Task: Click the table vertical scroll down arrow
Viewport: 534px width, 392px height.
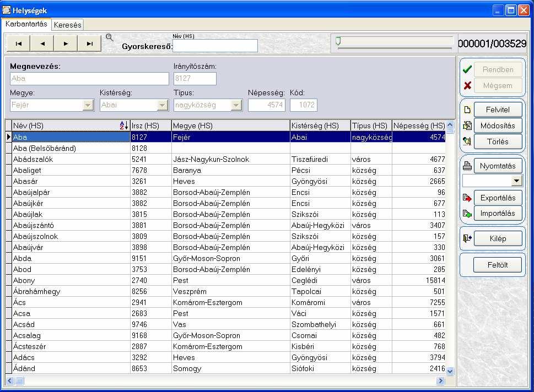Action: [x=450, y=371]
